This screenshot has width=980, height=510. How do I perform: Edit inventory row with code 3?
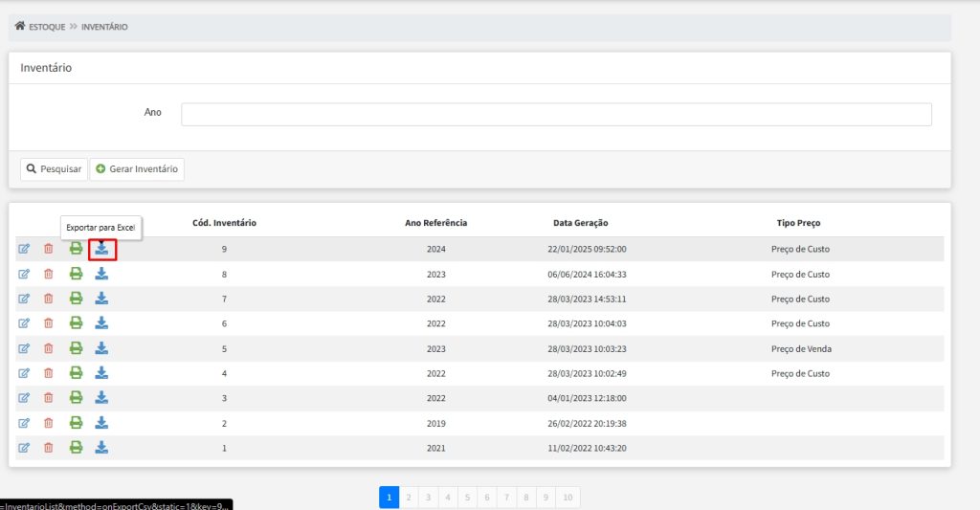[24, 398]
